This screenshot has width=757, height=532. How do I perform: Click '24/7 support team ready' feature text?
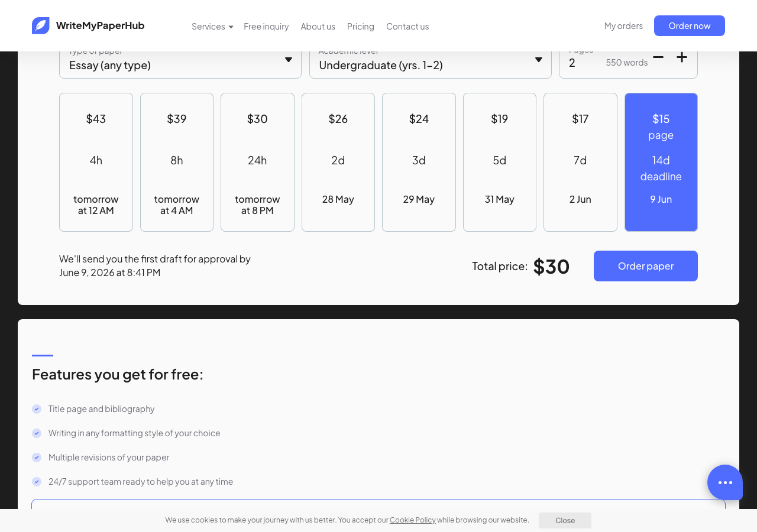pos(141,481)
